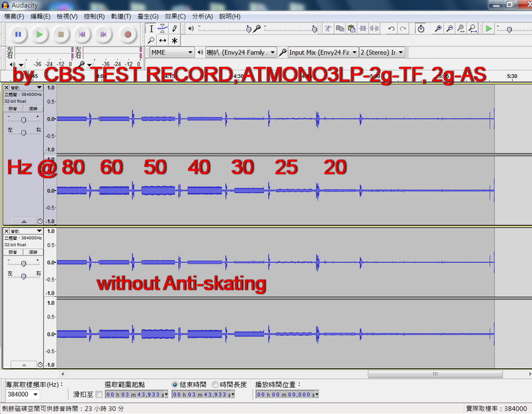Open the 2 (Stereo) input channels dropdown

pyautogui.click(x=382, y=52)
